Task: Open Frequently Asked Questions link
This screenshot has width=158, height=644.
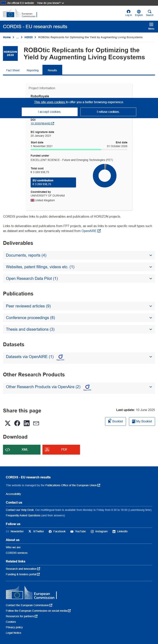Action: click(23, 516)
